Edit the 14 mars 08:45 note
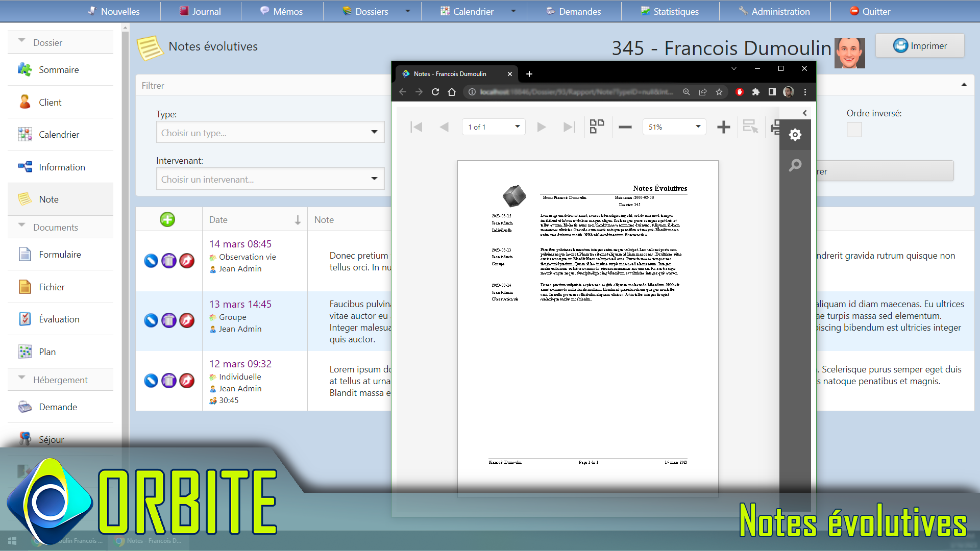 point(151,261)
